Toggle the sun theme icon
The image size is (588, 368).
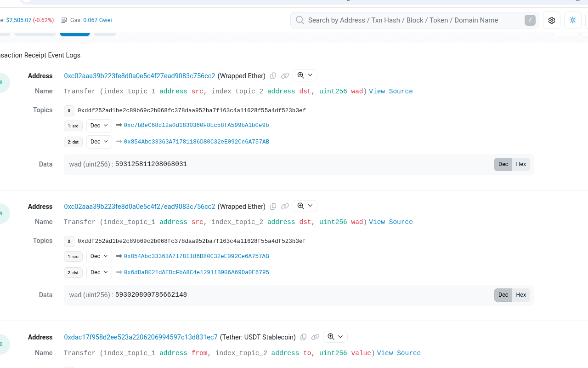tap(573, 20)
